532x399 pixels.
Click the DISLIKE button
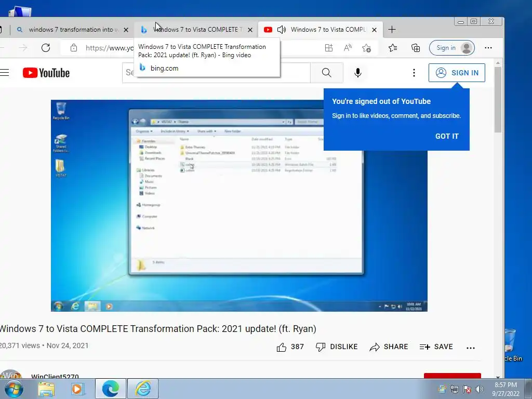click(x=337, y=347)
